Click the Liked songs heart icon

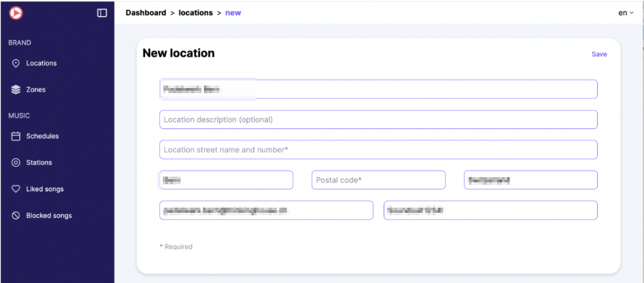[16, 189]
